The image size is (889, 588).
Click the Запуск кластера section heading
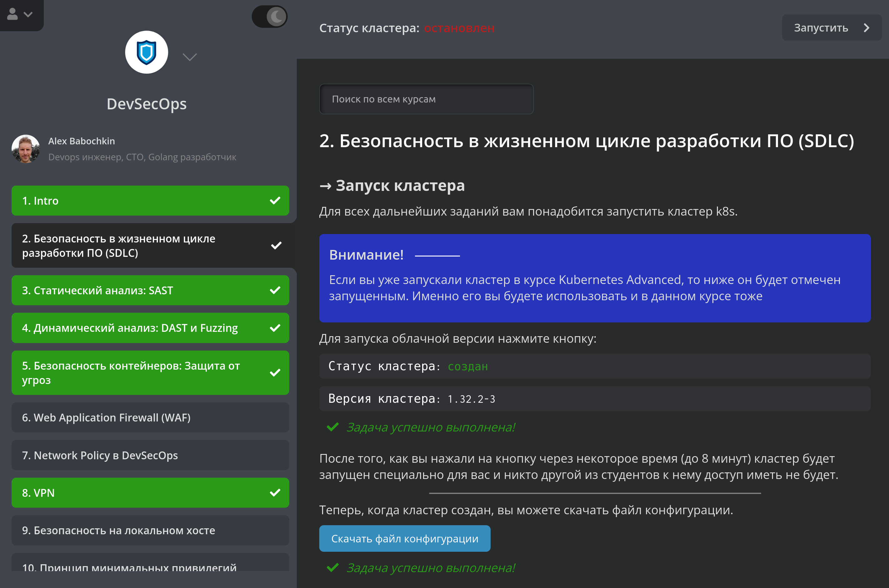[400, 186]
